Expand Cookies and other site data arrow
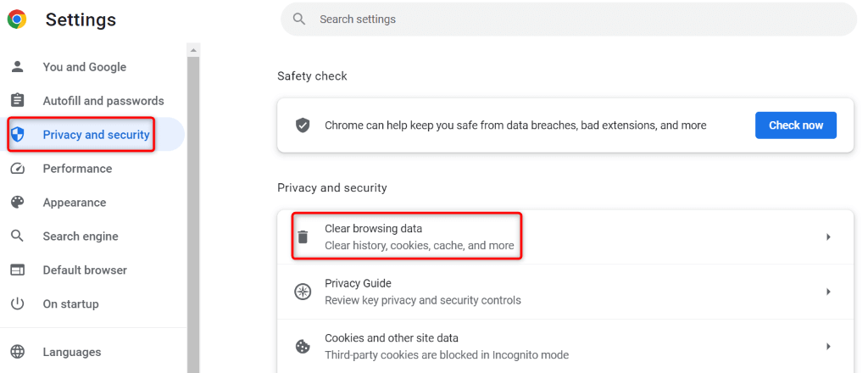The height and width of the screenshot is (373, 868). click(828, 346)
